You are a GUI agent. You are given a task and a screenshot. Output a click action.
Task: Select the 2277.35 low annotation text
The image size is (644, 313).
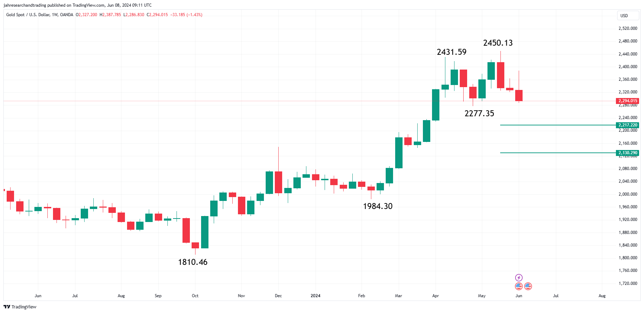click(479, 113)
